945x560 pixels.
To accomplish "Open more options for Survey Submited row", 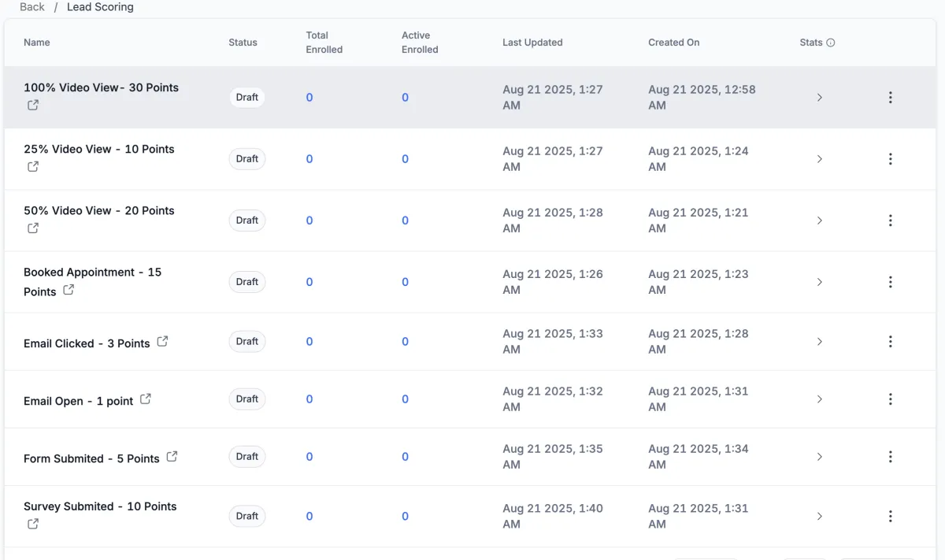I will click(890, 517).
